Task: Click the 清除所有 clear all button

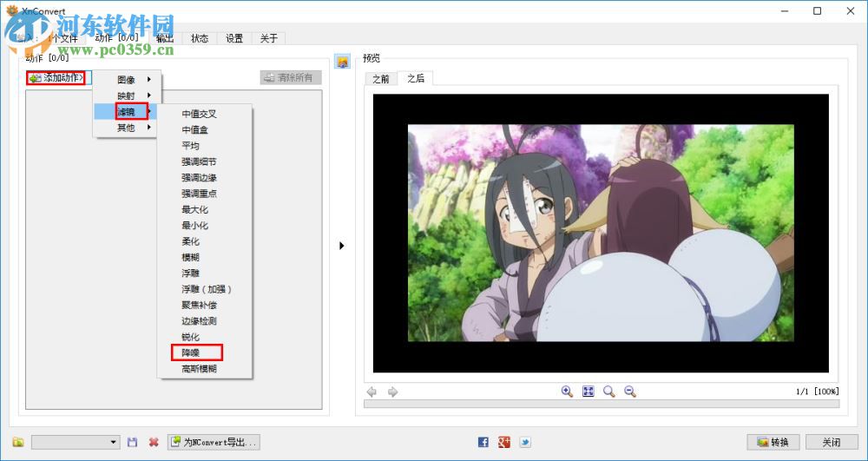Action: click(291, 78)
